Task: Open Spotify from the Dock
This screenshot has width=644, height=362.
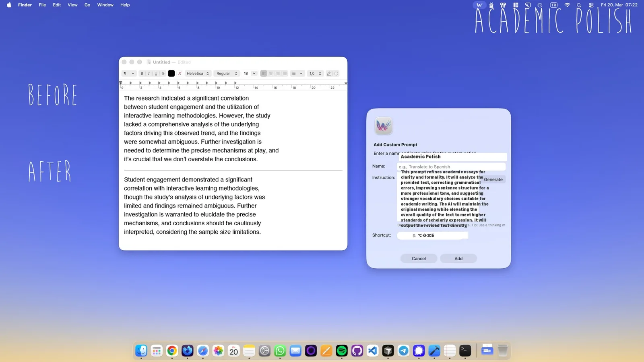Action: click(x=342, y=351)
